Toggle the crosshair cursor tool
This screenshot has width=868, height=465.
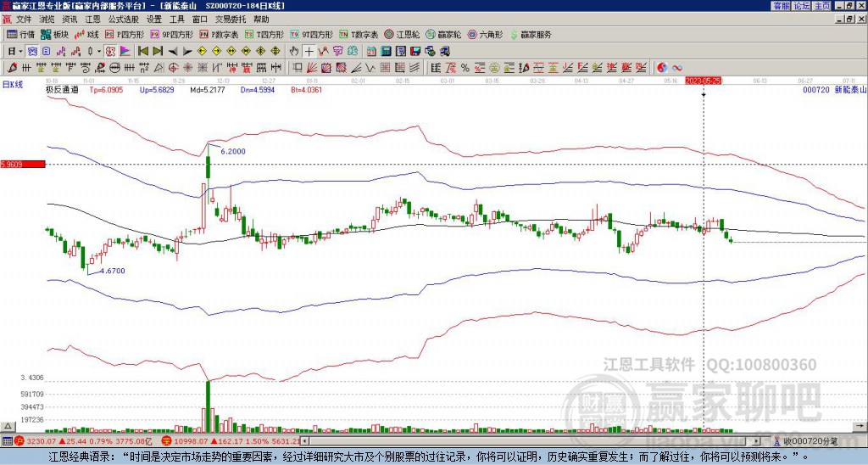[x=309, y=52]
